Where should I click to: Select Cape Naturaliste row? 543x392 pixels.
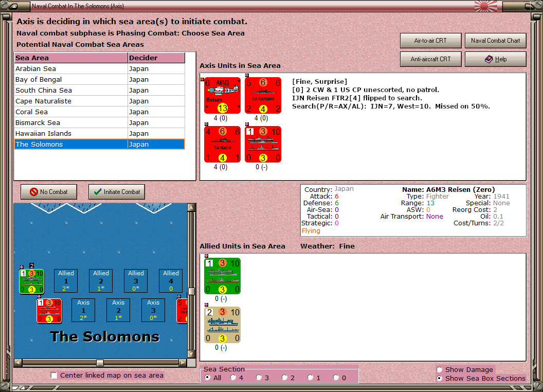(100, 101)
